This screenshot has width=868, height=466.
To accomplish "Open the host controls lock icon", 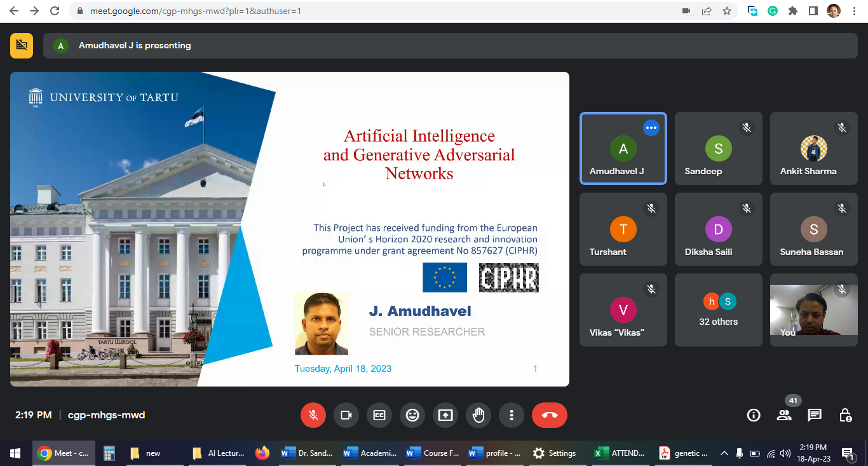I will pos(845,415).
